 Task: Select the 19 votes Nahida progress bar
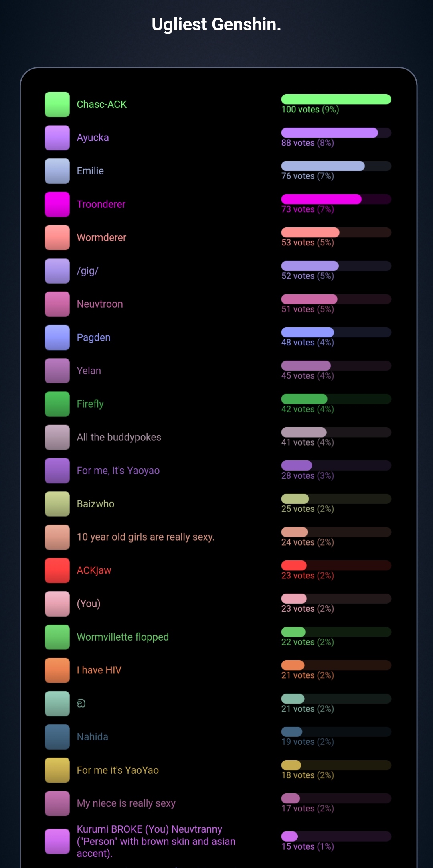[x=336, y=732]
